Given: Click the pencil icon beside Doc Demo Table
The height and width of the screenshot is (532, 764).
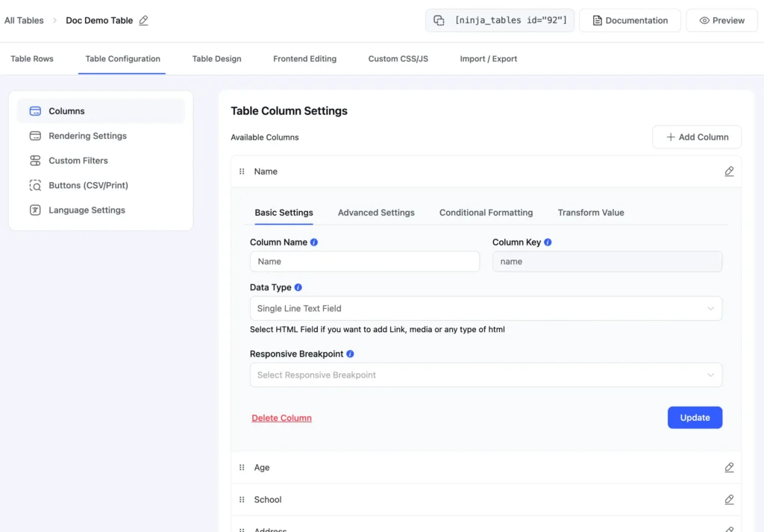Looking at the screenshot, I should 143,20.
